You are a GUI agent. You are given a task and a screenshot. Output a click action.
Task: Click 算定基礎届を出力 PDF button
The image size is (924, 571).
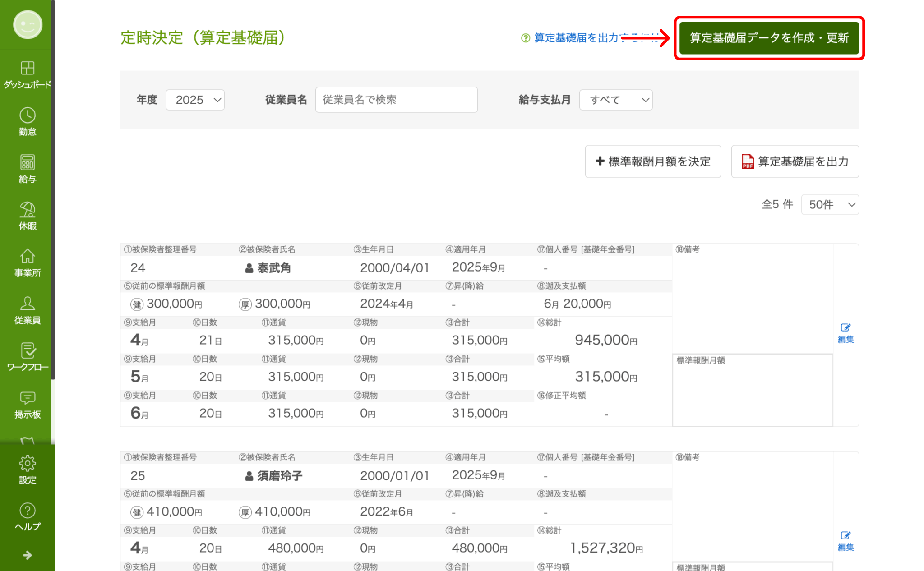(x=795, y=161)
